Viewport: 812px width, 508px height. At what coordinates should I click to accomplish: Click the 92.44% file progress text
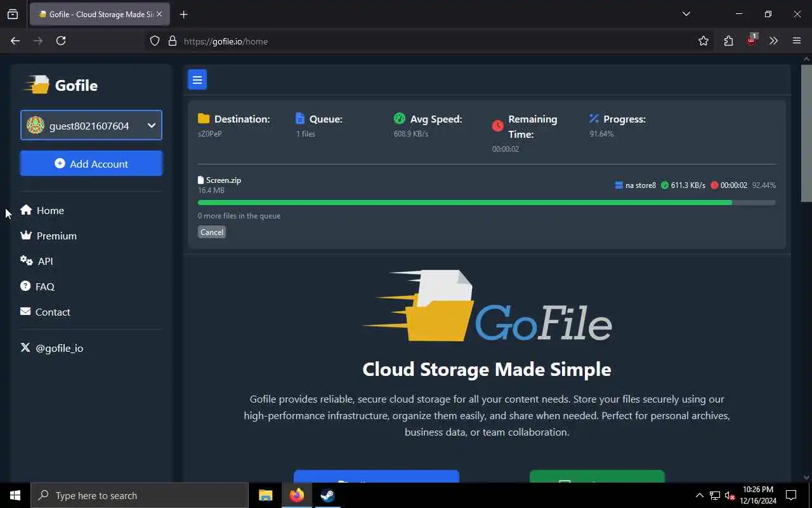tap(764, 185)
